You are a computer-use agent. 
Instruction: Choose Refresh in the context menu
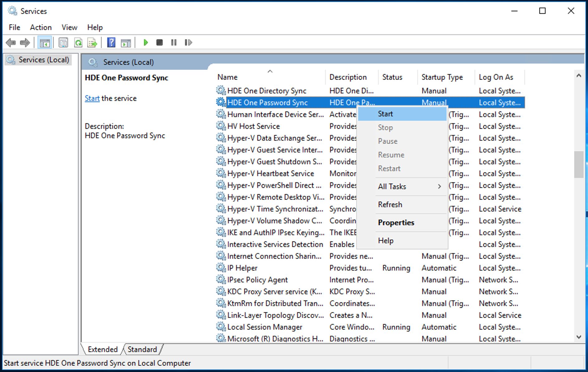click(402, 204)
